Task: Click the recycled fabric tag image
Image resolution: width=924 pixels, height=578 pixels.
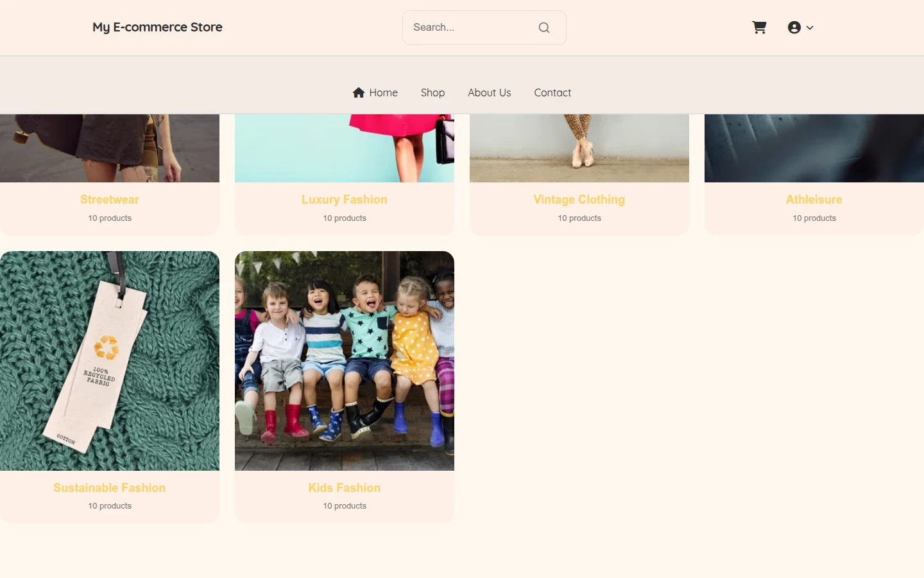Action: coord(110,361)
